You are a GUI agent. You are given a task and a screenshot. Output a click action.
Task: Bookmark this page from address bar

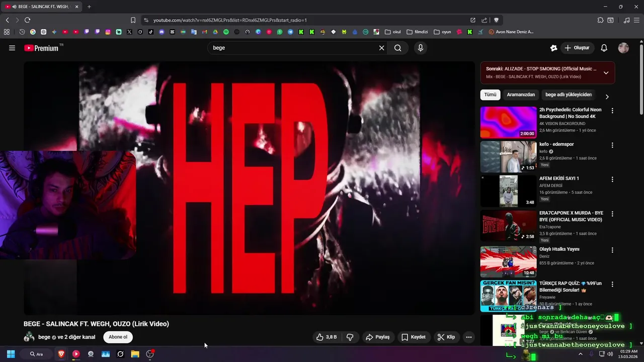[x=133, y=20]
